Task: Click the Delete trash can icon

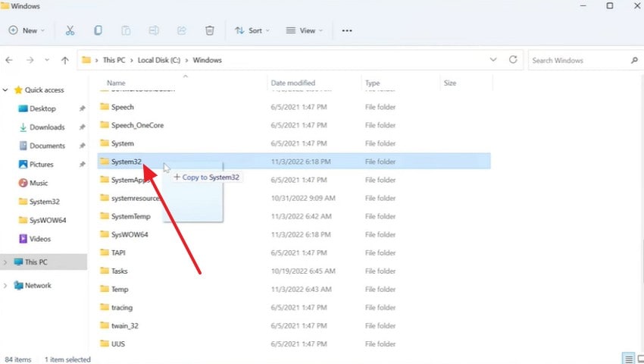Action: (x=209, y=30)
